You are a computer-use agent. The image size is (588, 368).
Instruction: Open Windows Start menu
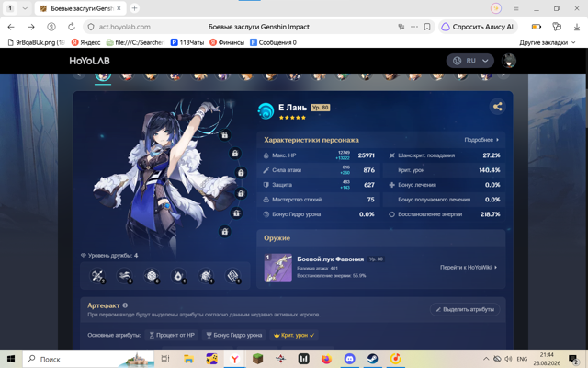pos(11,359)
